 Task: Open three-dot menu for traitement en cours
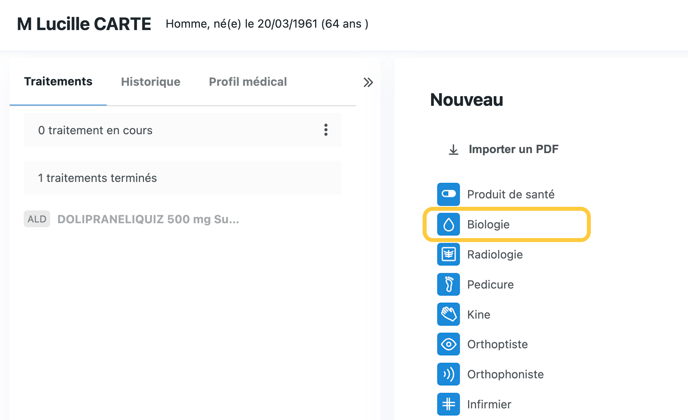(x=326, y=130)
